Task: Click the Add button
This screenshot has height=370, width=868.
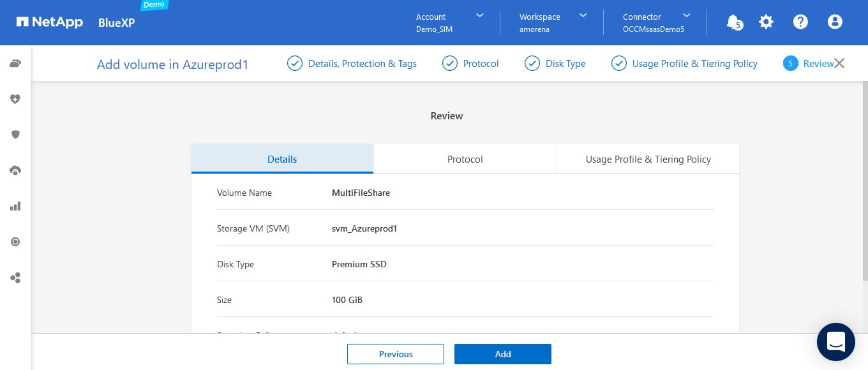Action: [502, 354]
